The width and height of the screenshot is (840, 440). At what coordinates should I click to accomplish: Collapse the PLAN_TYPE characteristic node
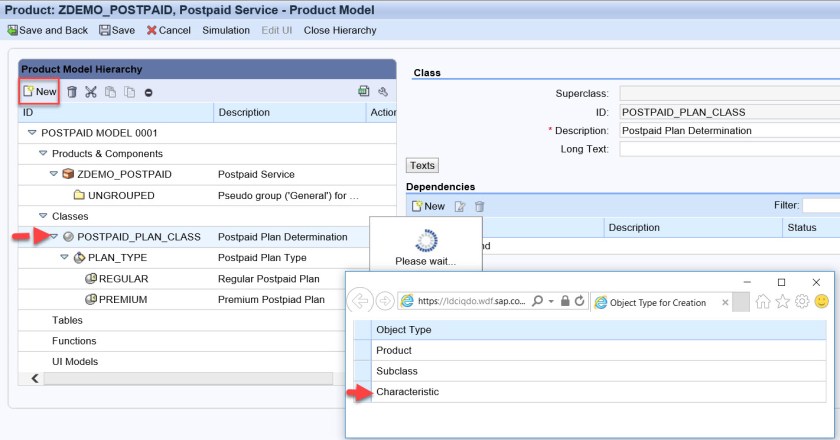pos(65,258)
